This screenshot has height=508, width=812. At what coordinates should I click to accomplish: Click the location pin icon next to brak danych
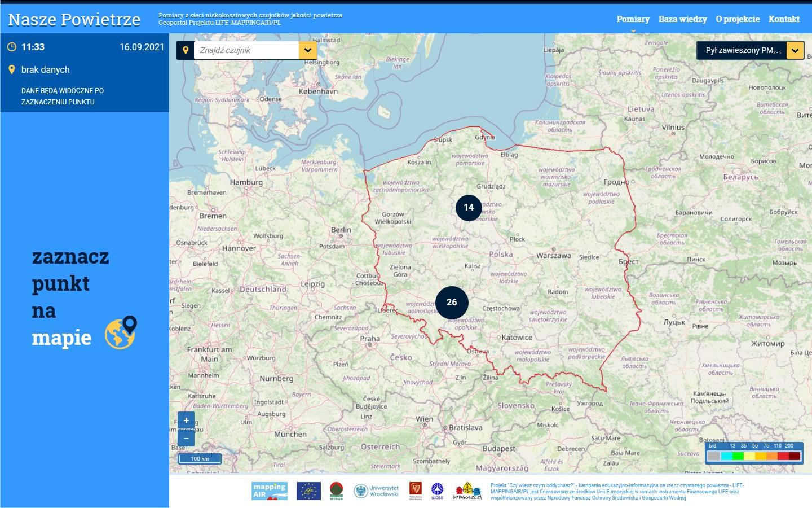[x=11, y=69]
